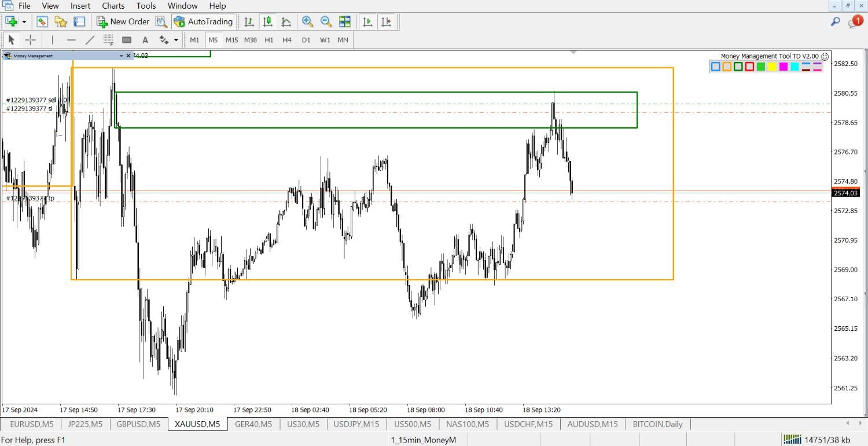Toggle the AutoTrading button

point(203,21)
